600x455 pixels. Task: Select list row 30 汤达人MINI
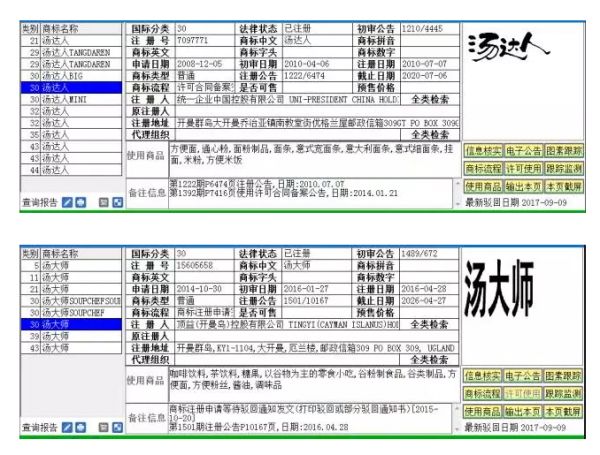[x=72, y=99]
